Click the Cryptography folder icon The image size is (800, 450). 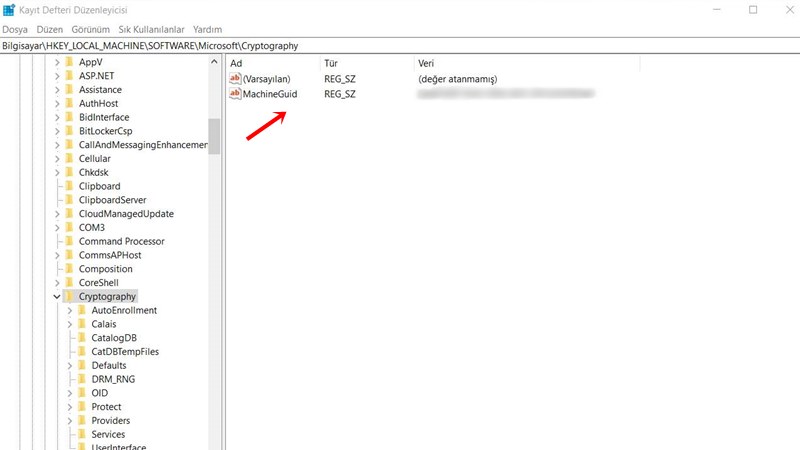tap(70, 296)
